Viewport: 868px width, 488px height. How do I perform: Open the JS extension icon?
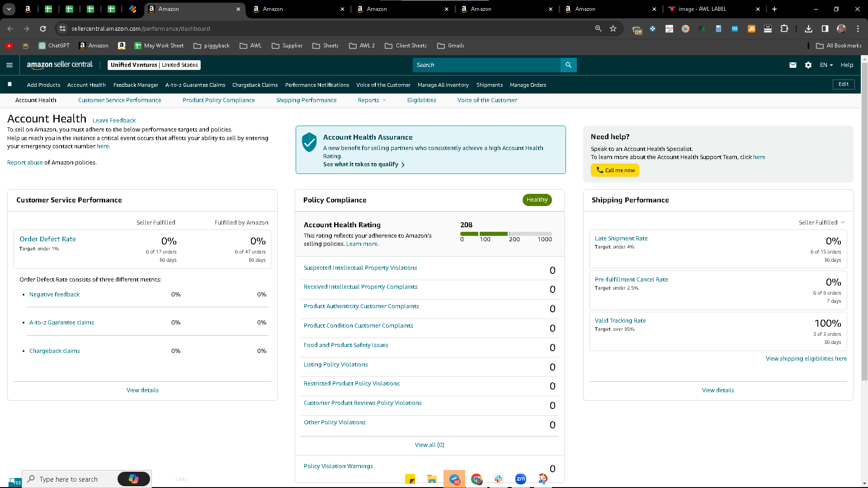coord(751,28)
